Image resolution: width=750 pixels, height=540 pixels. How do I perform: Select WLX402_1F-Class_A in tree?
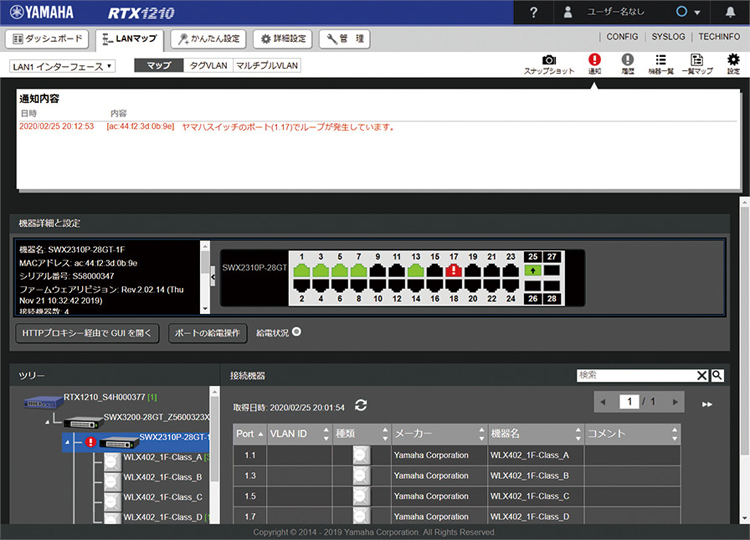point(163,457)
